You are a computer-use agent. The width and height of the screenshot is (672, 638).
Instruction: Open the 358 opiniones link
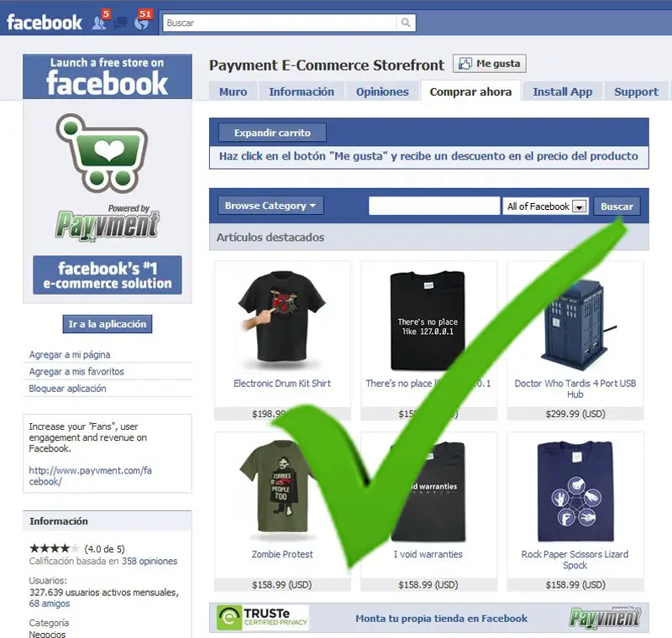(150, 561)
